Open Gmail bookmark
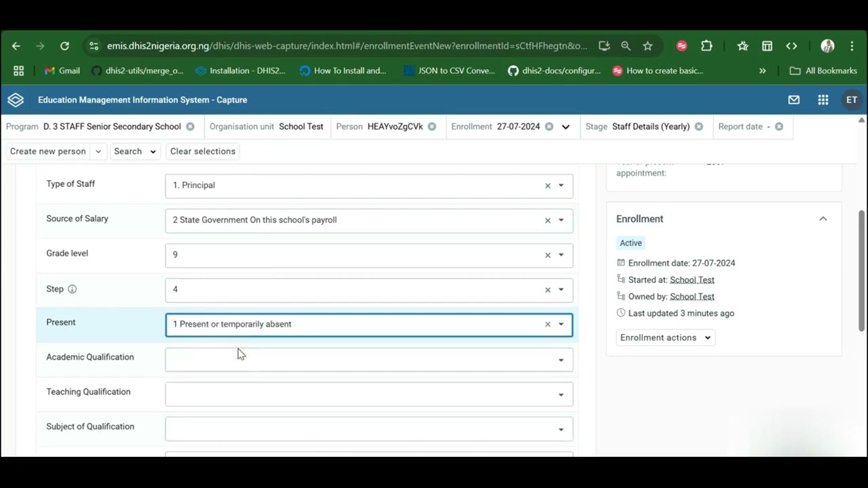Viewport: 868px width, 488px height. click(x=62, y=70)
